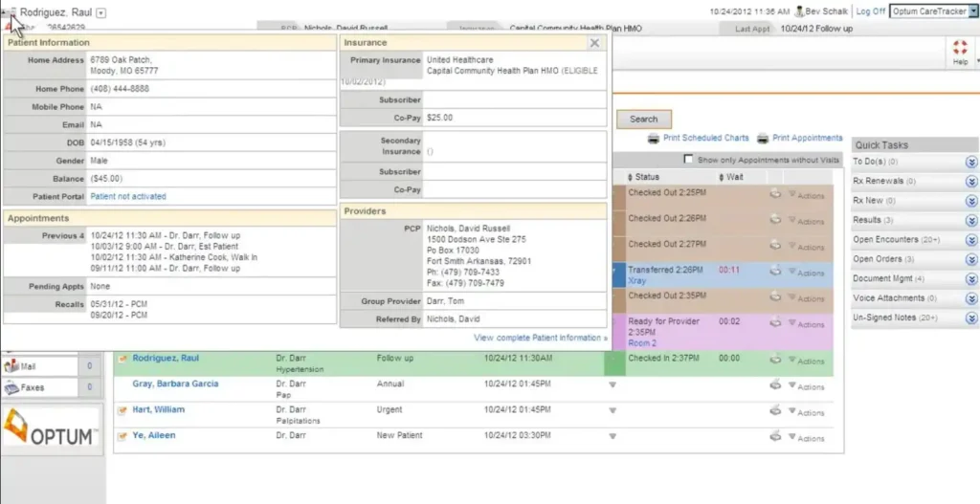This screenshot has width=980, height=504.
Task: Click note icon beside Ye, Aileen
Action: (x=122, y=436)
